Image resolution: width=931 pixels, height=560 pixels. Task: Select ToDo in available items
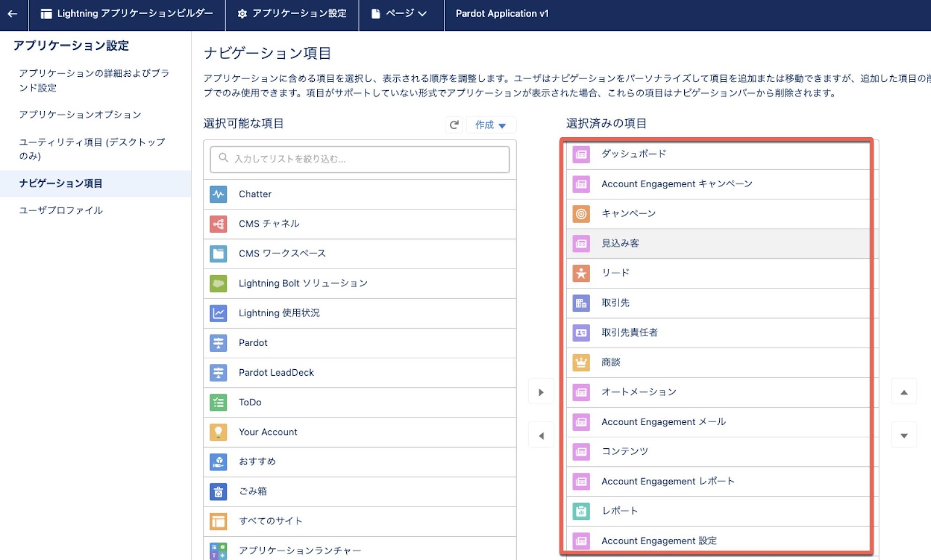(x=360, y=402)
